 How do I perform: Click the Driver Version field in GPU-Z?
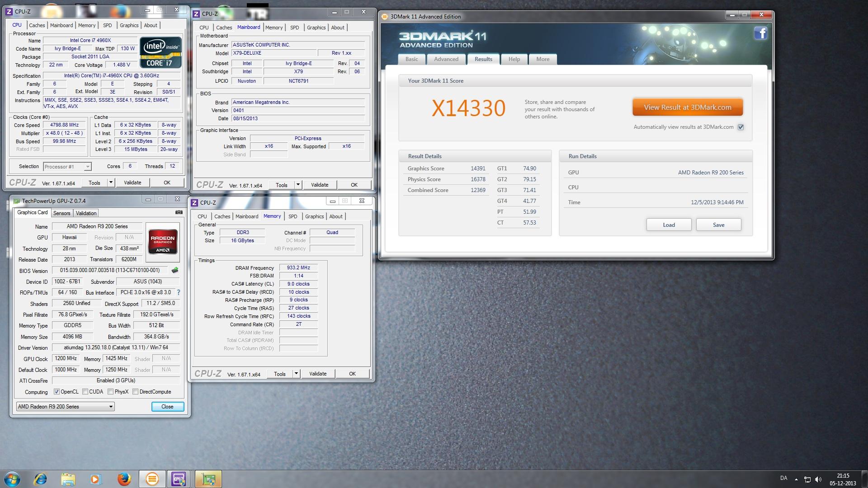tap(116, 347)
